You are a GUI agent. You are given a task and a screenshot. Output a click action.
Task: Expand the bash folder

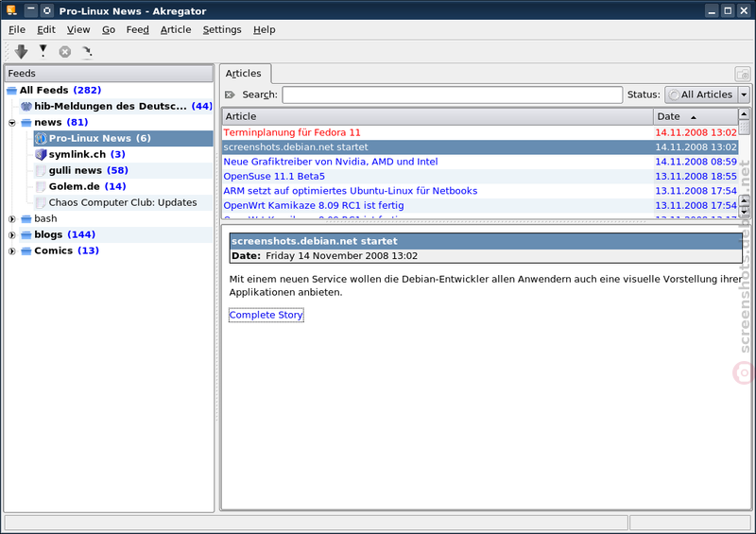coord(12,219)
